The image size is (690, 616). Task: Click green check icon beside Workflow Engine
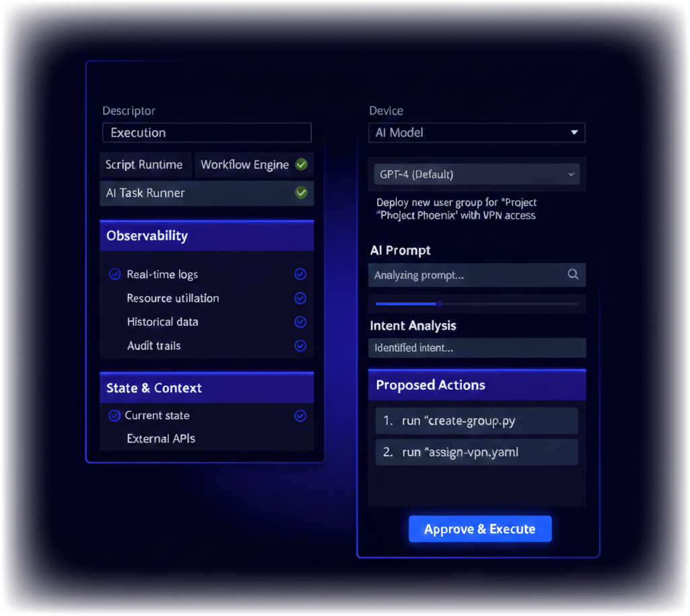coord(302,164)
